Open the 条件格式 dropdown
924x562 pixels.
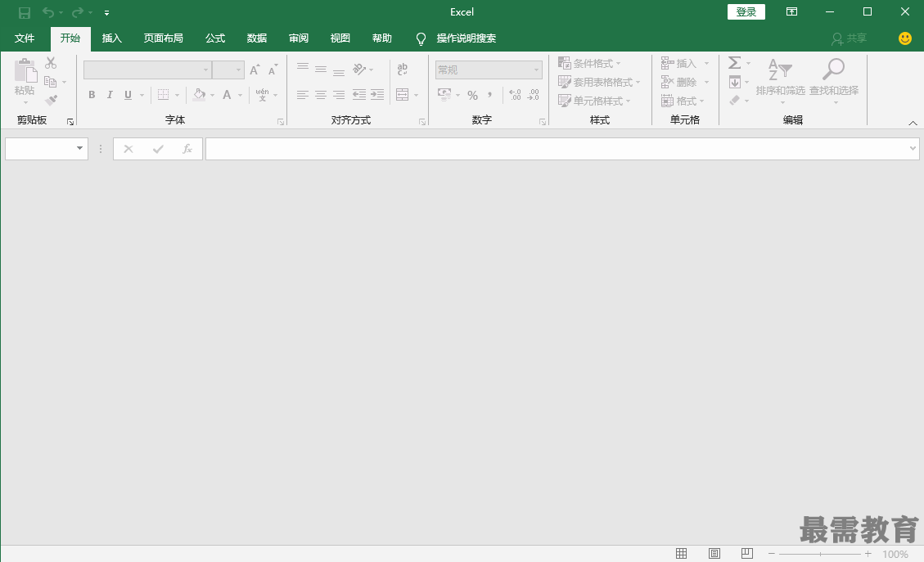[x=589, y=63]
